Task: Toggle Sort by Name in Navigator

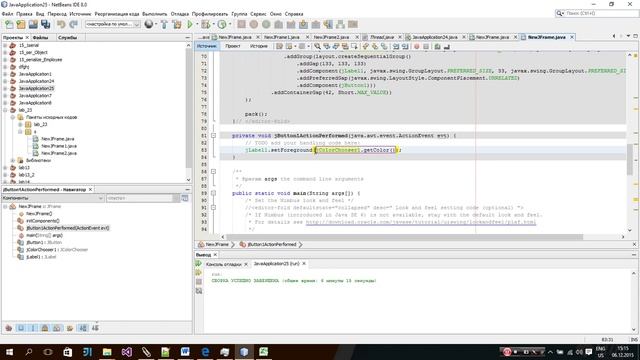Action: coord(83,328)
